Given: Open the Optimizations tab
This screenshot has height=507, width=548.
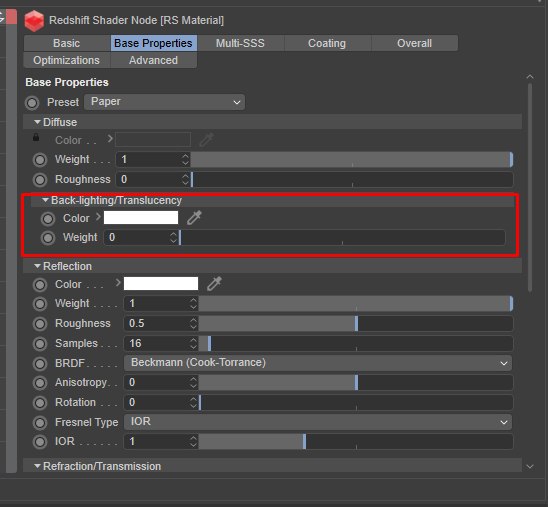Looking at the screenshot, I should tap(67, 60).
